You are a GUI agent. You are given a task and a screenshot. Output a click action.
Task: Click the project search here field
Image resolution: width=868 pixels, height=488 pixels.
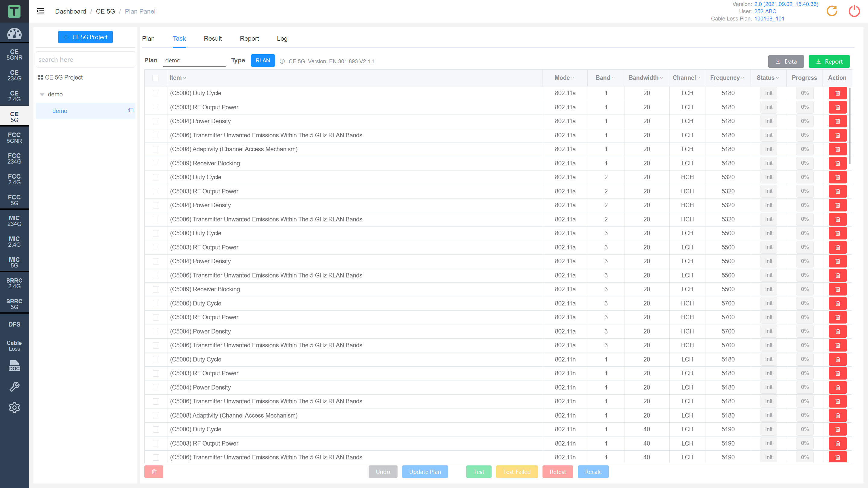coord(85,60)
